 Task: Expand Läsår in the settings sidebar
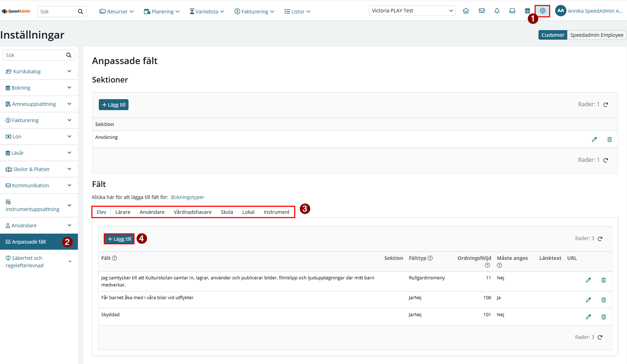coord(39,153)
